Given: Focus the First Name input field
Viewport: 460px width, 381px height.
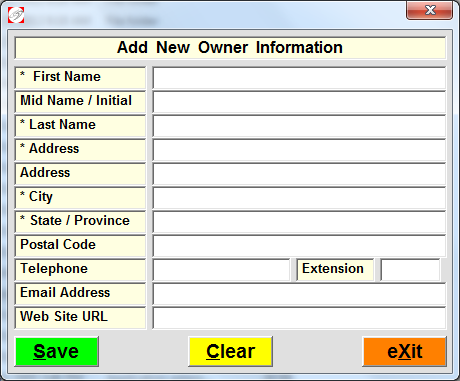Looking at the screenshot, I should coord(299,78).
